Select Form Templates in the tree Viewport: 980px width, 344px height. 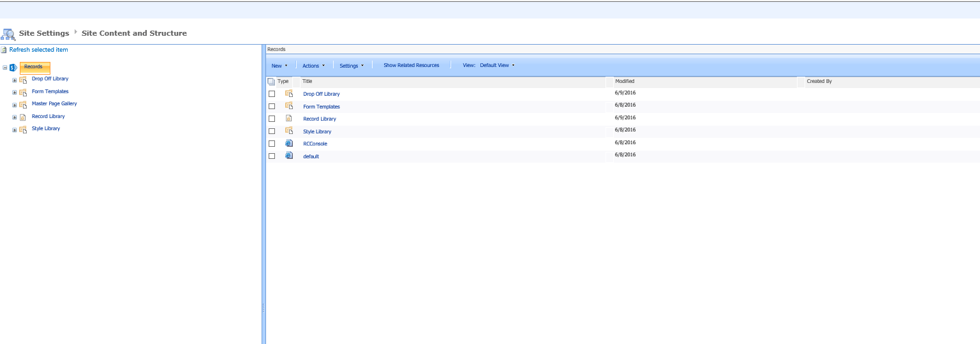point(50,91)
